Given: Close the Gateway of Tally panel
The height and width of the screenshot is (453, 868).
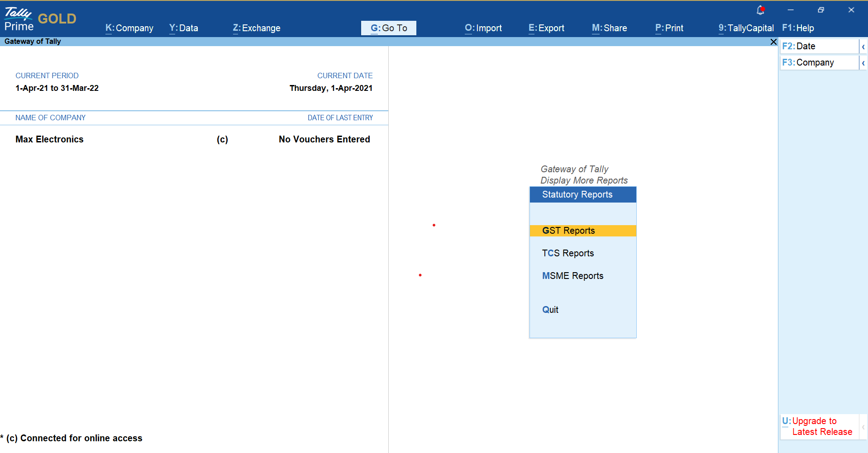Looking at the screenshot, I should [773, 42].
